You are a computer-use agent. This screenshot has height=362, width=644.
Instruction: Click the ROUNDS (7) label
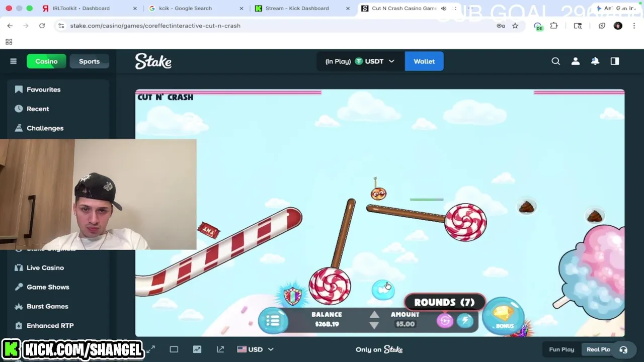point(444,302)
